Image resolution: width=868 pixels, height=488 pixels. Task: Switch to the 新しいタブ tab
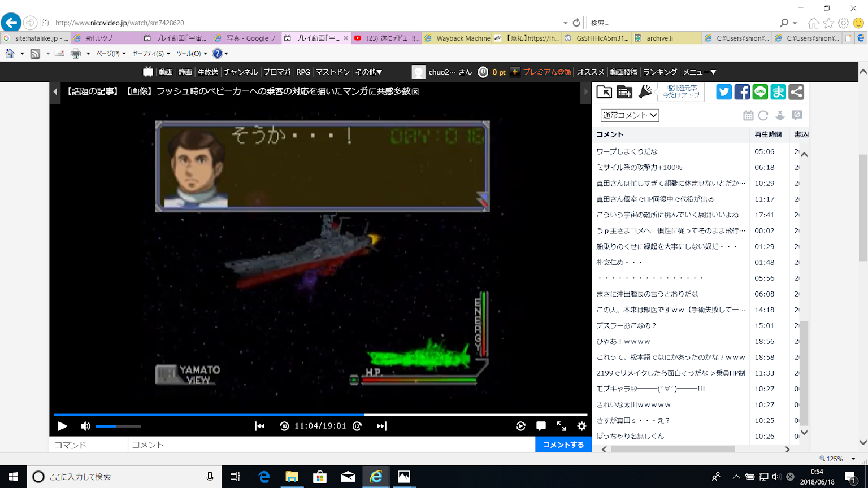coord(106,38)
